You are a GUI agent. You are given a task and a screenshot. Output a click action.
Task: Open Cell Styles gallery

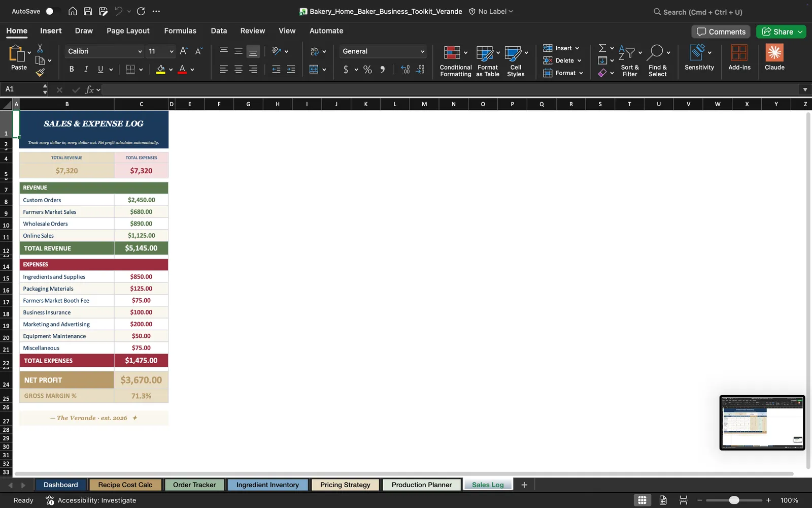[x=516, y=60]
